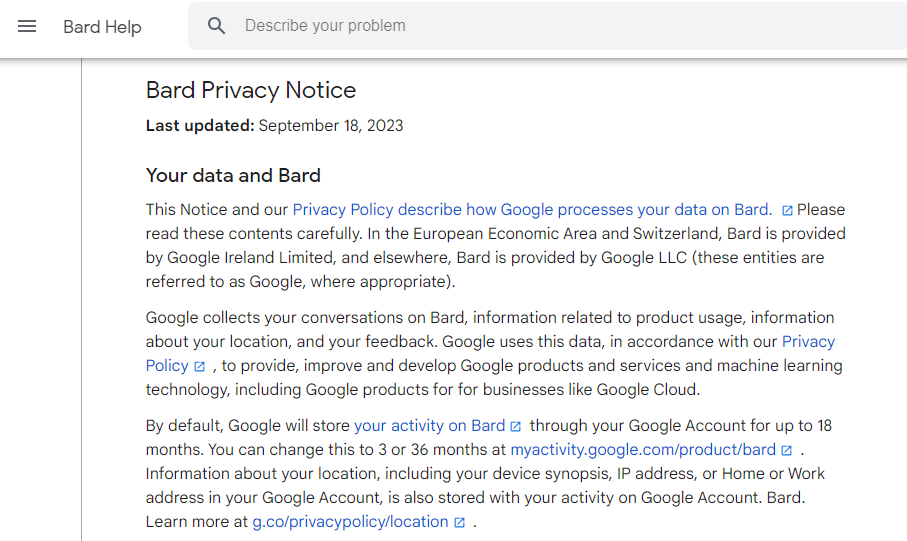Click the 'Last updated: September 18, 2023' line
The height and width of the screenshot is (541, 907).
(x=275, y=126)
